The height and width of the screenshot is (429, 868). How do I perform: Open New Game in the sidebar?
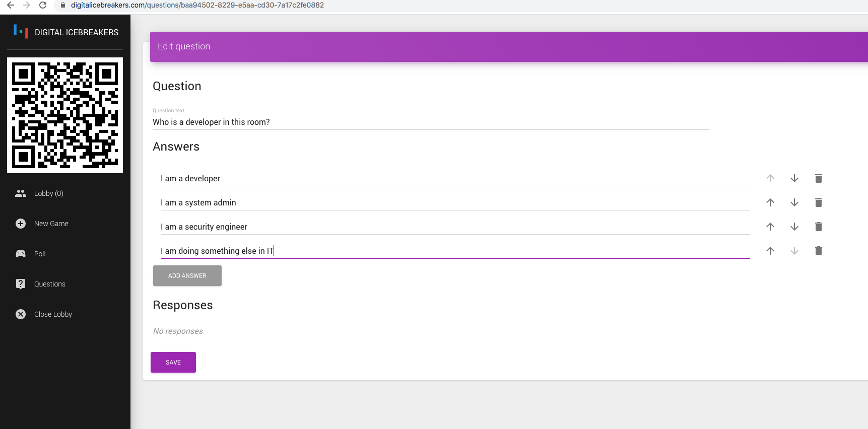pos(65,224)
